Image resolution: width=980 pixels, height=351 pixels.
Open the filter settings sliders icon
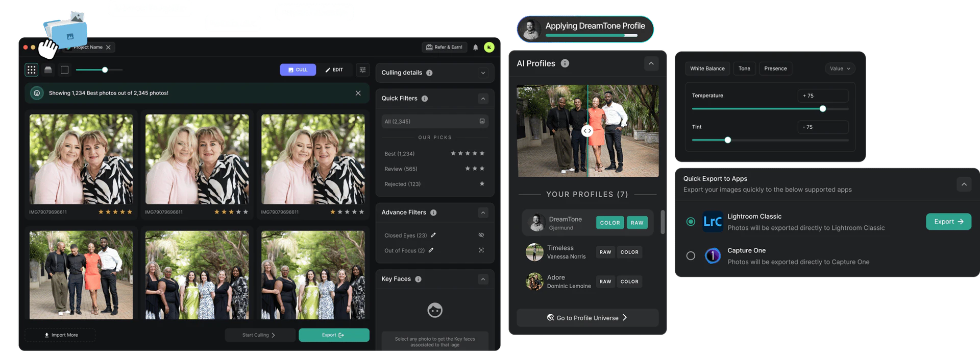point(362,69)
